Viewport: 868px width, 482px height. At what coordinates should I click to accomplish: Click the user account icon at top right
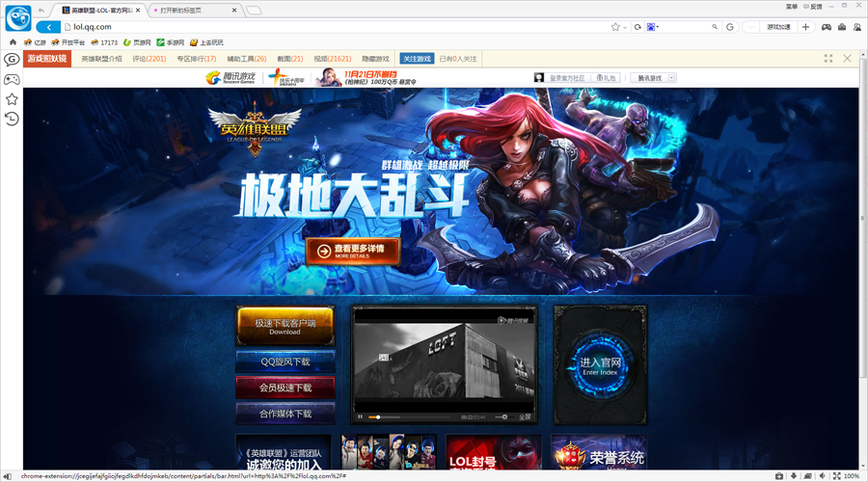tap(856, 27)
